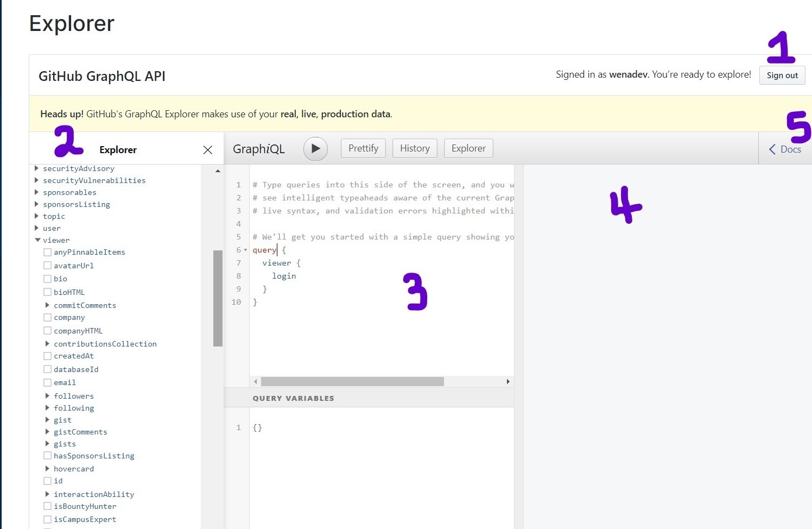The height and width of the screenshot is (529, 812).
Task: Expand the topic node
Action: click(x=37, y=216)
